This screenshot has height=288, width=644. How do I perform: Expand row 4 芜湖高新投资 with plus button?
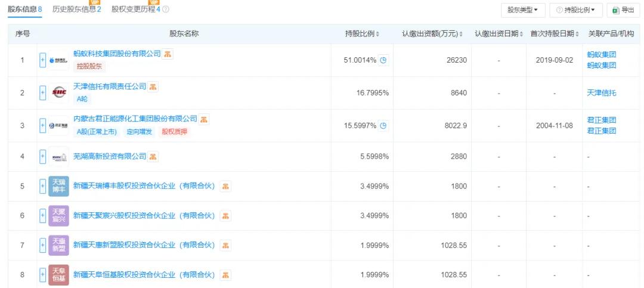[x=43, y=157]
